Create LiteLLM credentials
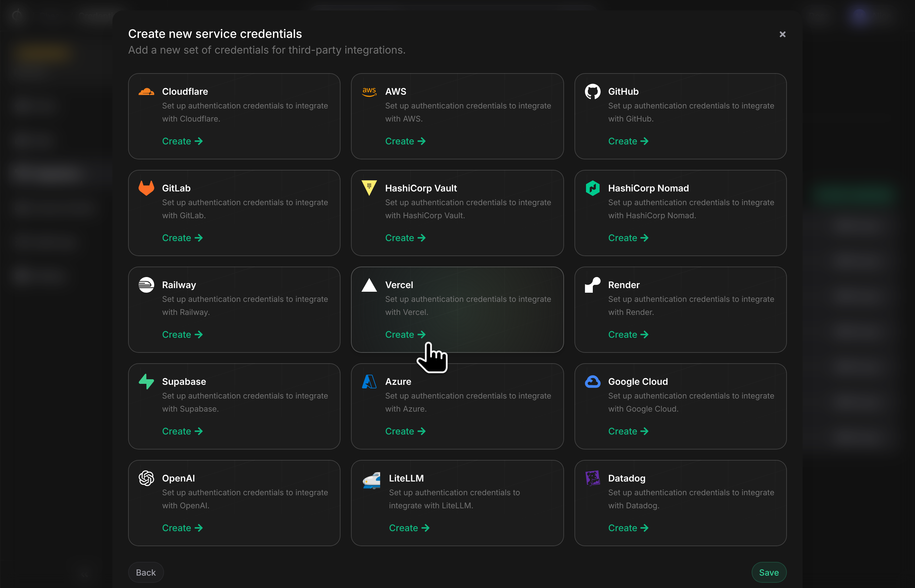This screenshot has height=588, width=915. point(409,528)
